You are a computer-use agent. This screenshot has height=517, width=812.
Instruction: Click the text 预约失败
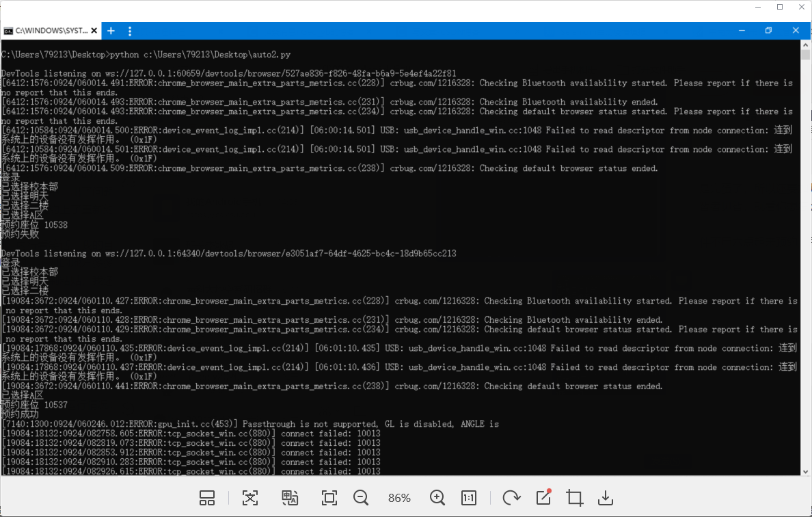tap(21, 234)
